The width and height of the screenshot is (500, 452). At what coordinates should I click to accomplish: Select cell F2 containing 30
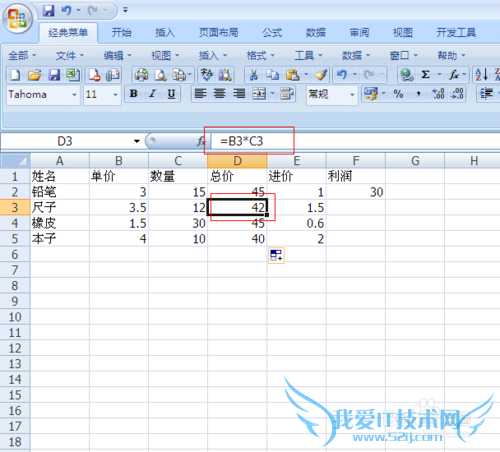tap(356, 192)
